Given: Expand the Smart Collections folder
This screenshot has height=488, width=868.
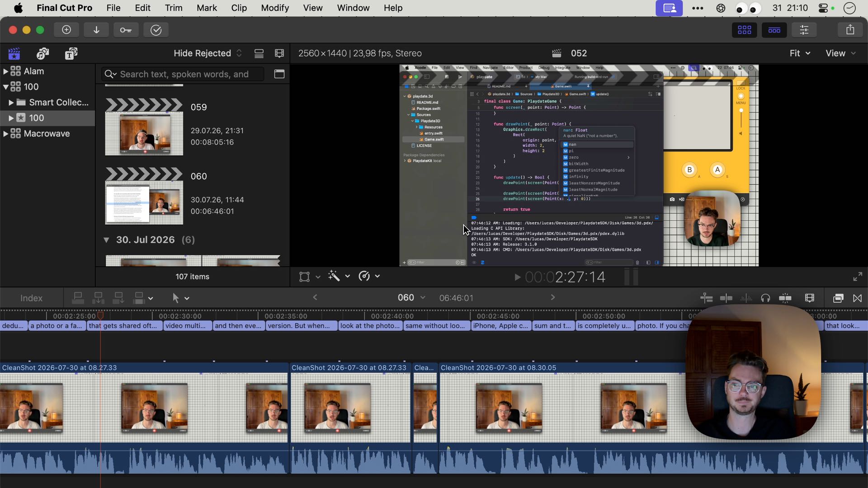Looking at the screenshot, I should [x=11, y=103].
